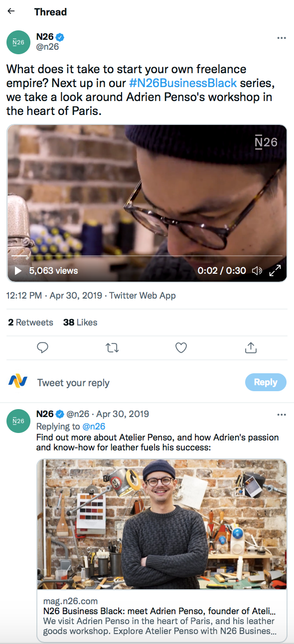The height and width of the screenshot is (644, 294).
Task: View accounts that liked the tweet
Action: (80, 322)
